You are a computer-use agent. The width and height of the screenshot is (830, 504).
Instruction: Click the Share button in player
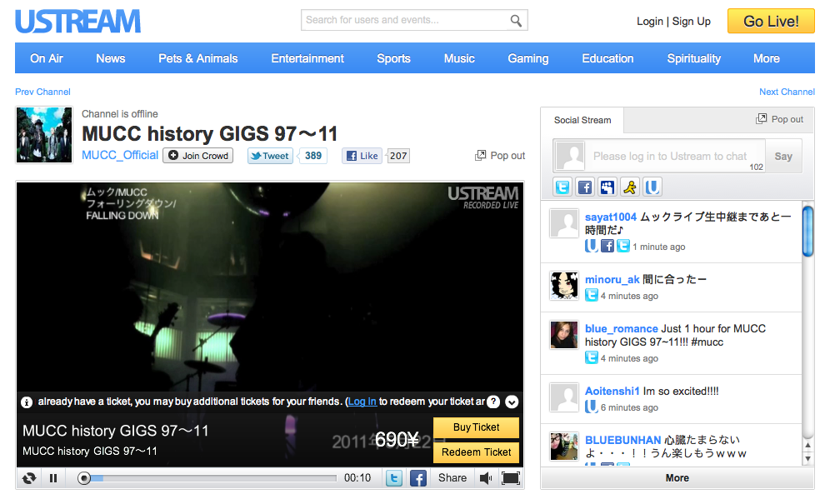pos(452,478)
